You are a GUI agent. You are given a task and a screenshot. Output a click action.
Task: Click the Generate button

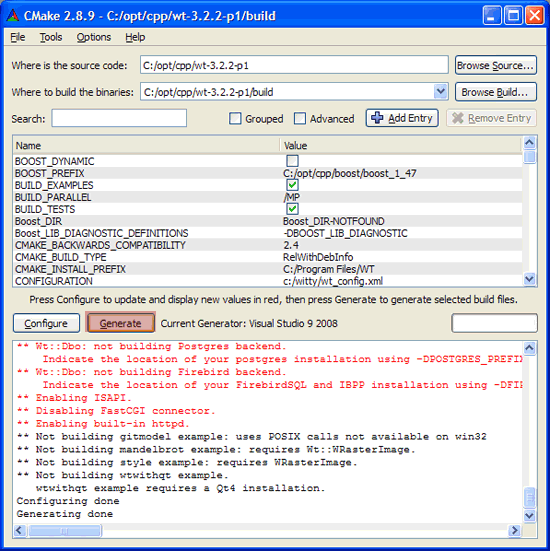coord(120,323)
